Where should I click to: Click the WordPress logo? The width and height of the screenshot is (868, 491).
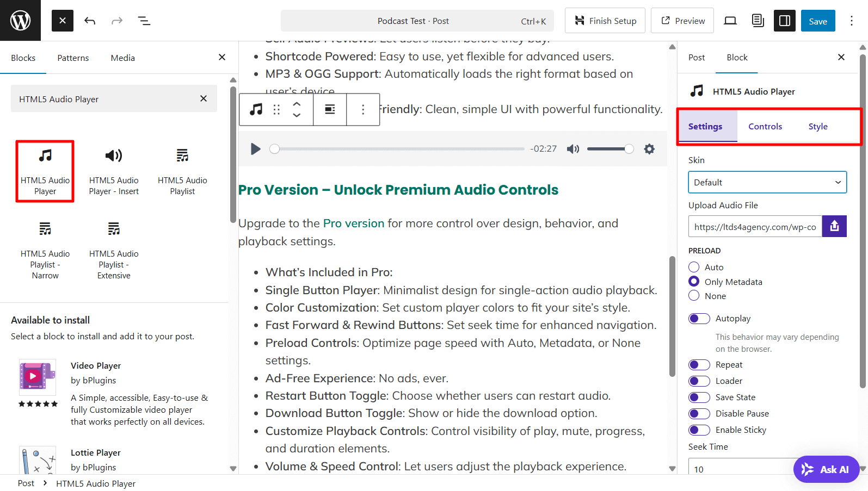(20, 20)
